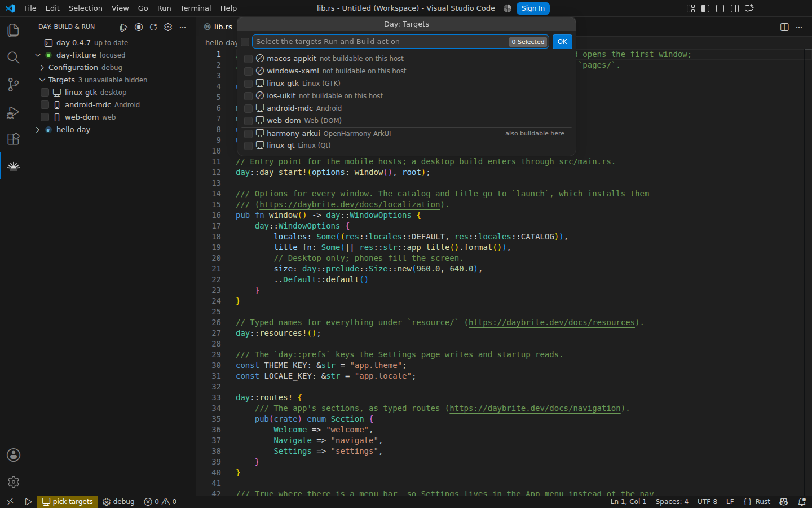This screenshot has width=812, height=508.
Task: Open Source Control view in activity bar
Action: tap(14, 85)
